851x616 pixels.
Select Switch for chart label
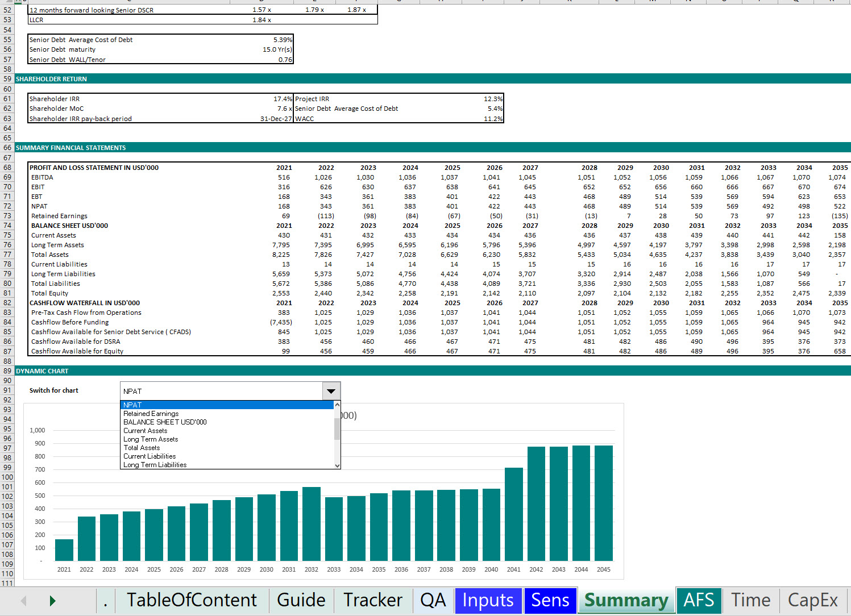point(54,390)
